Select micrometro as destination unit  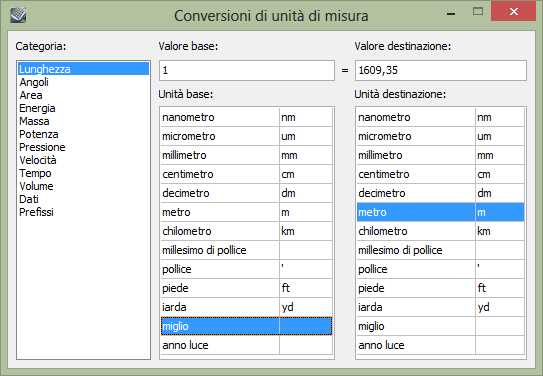[440, 136]
